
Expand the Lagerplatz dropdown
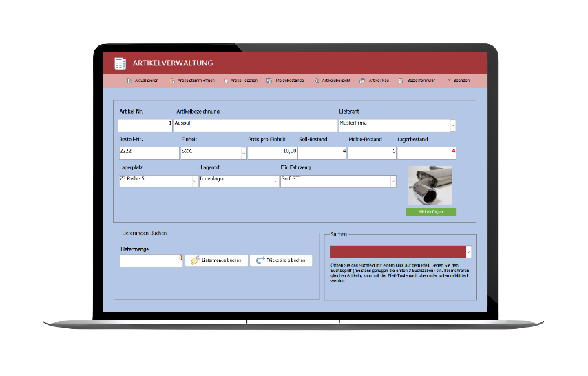pyautogui.click(x=194, y=181)
